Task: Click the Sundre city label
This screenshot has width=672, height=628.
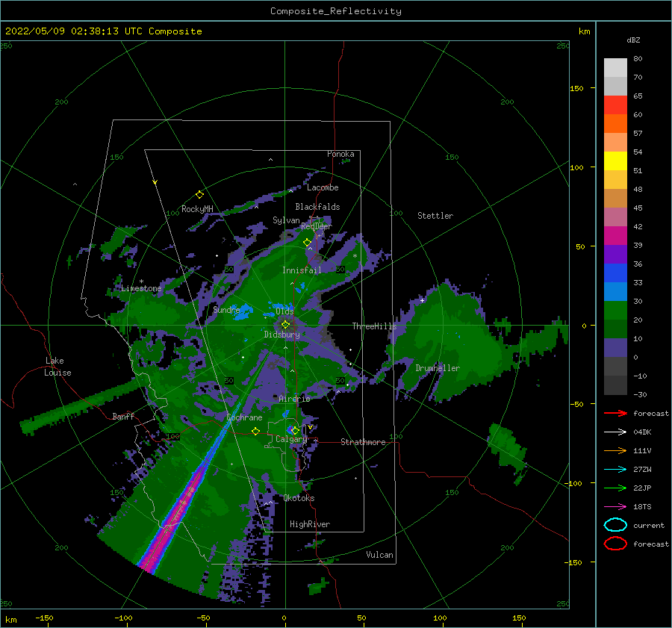Action: pyautogui.click(x=226, y=309)
